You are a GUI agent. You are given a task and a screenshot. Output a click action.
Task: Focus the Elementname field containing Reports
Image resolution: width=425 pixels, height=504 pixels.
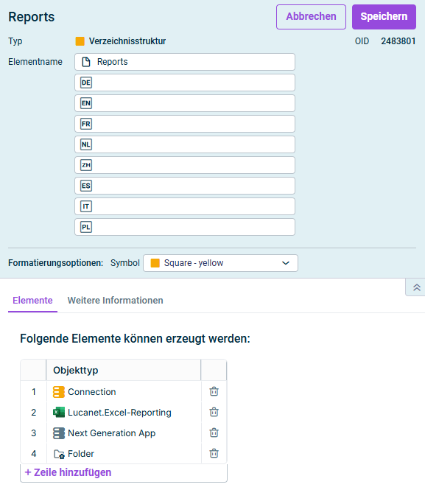[x=185, y=62]
